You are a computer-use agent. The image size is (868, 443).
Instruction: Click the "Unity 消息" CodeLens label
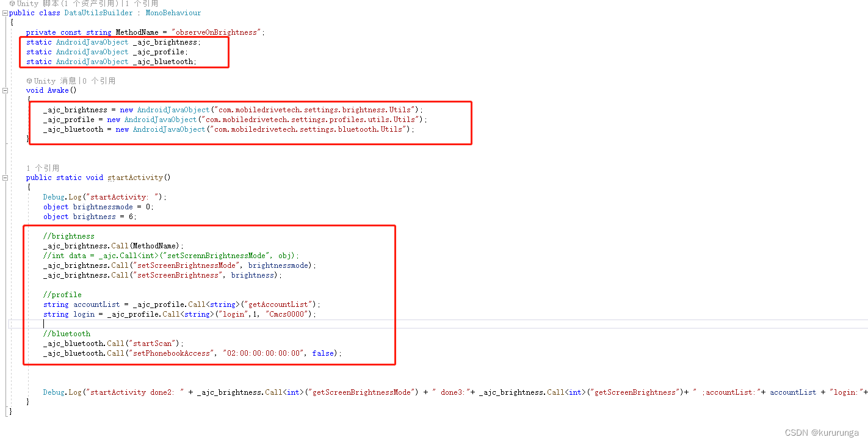[55, 81]
